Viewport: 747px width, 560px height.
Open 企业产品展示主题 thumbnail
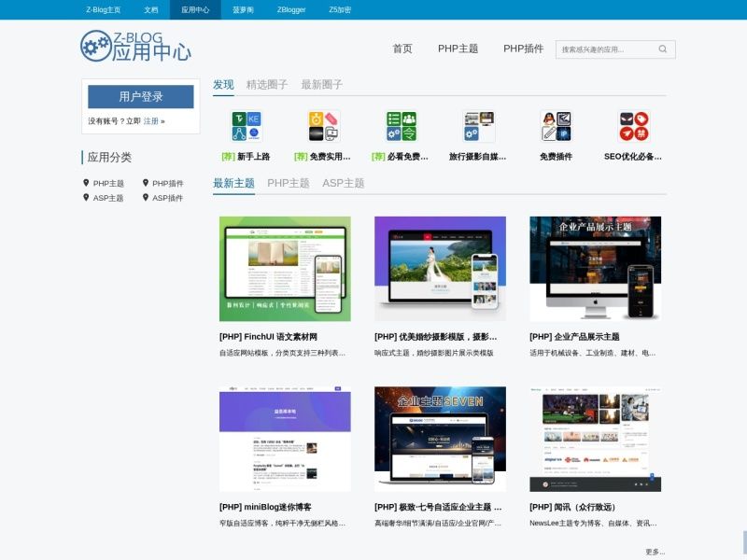click(x=595, y=269)
